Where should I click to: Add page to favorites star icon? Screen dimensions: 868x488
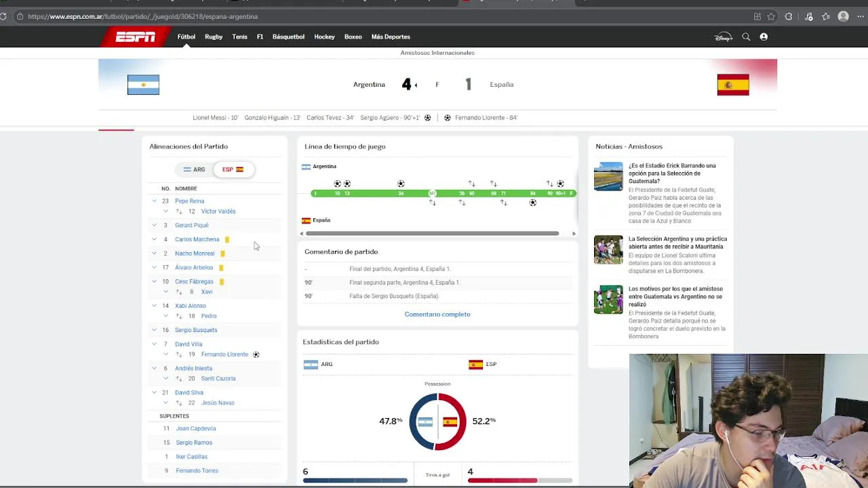tap(771, 16)
